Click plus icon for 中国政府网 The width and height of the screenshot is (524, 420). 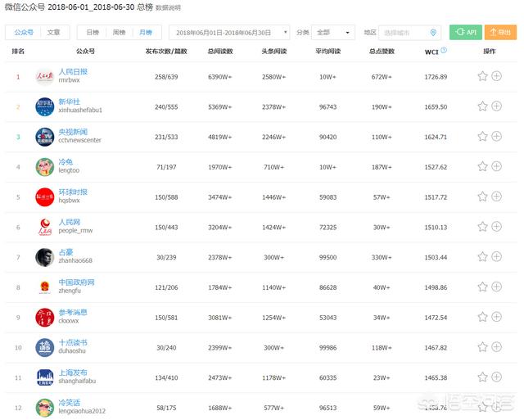point(497,287)
